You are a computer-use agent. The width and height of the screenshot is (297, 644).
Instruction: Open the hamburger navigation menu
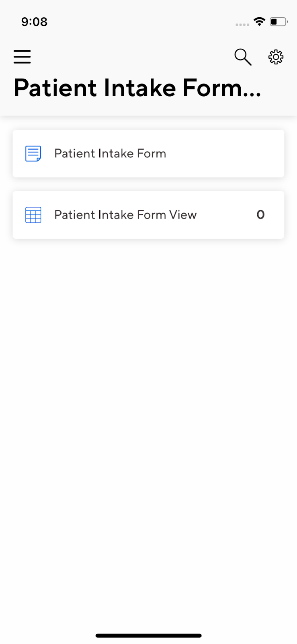[x=22, y=57]
